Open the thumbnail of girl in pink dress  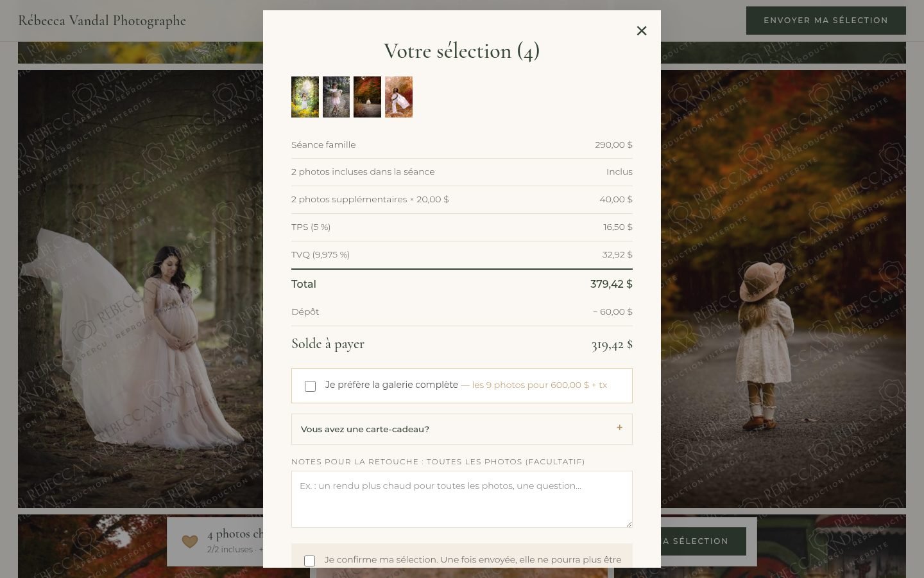(x=336, y=97)
